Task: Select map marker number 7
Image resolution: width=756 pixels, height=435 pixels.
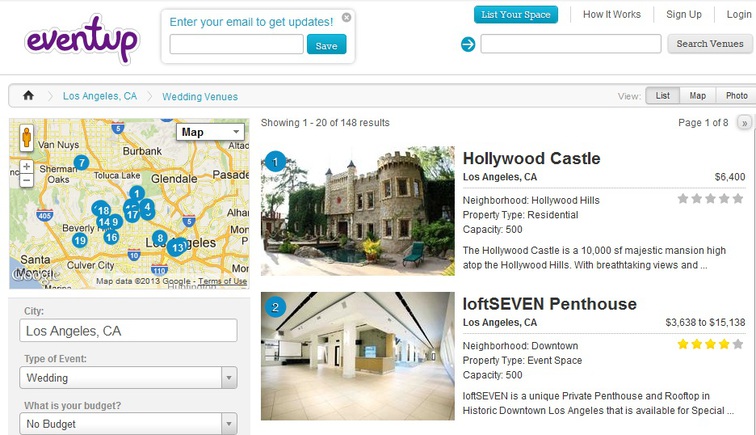Action: coord(81,163)
